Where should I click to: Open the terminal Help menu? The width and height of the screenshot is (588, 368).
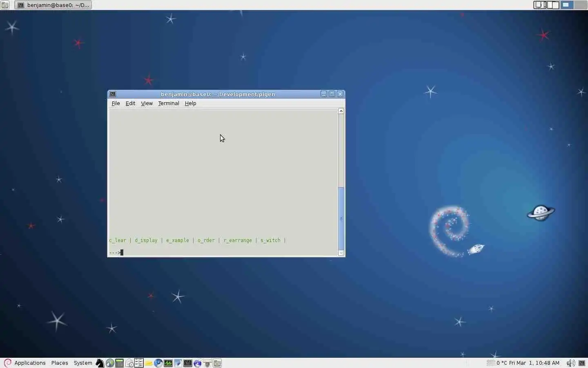pyautogui.click(x=190, y=103)
